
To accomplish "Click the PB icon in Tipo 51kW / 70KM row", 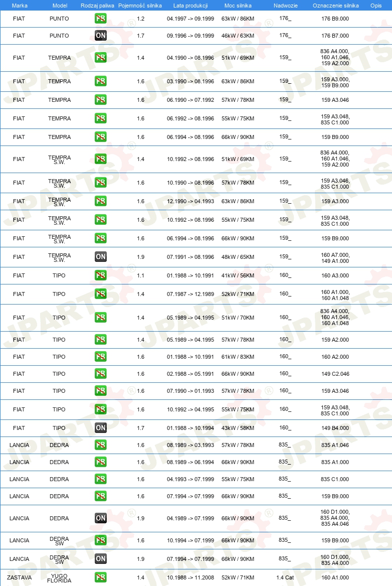I will point(100,318).
